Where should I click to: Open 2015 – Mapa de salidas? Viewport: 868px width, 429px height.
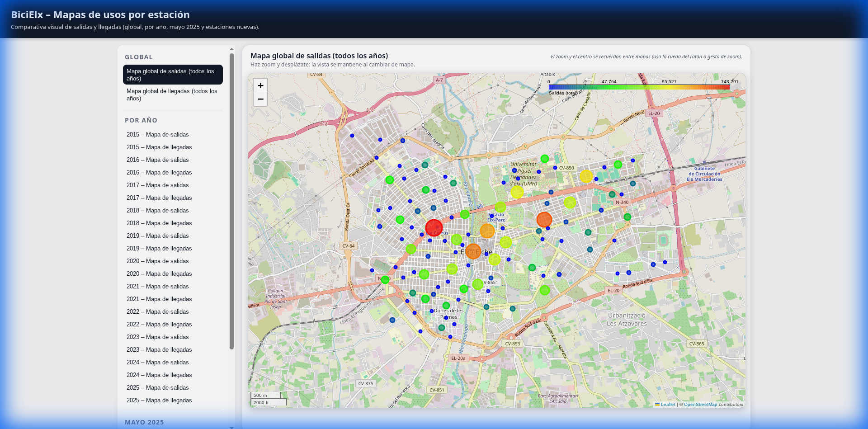coord(173,134)
